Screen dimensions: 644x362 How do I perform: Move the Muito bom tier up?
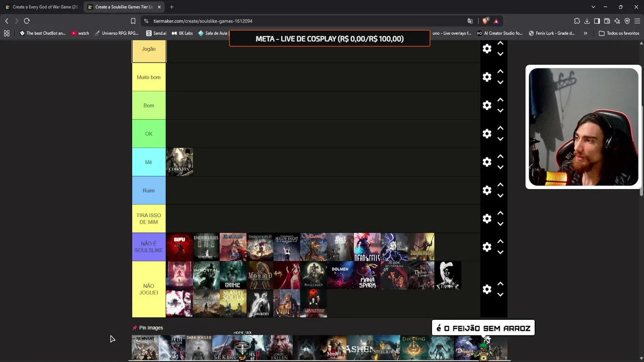pyautogui.click(x=500, y=71)
